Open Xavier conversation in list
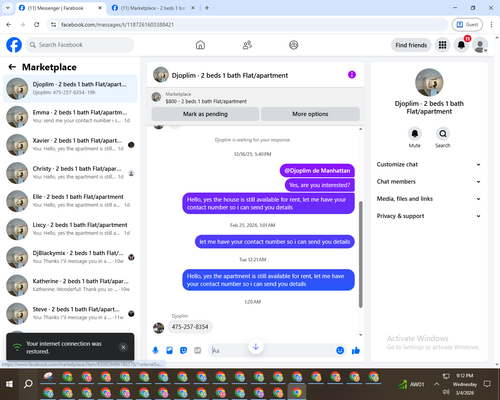Screen dimensions: 500x400 [70, 145]
